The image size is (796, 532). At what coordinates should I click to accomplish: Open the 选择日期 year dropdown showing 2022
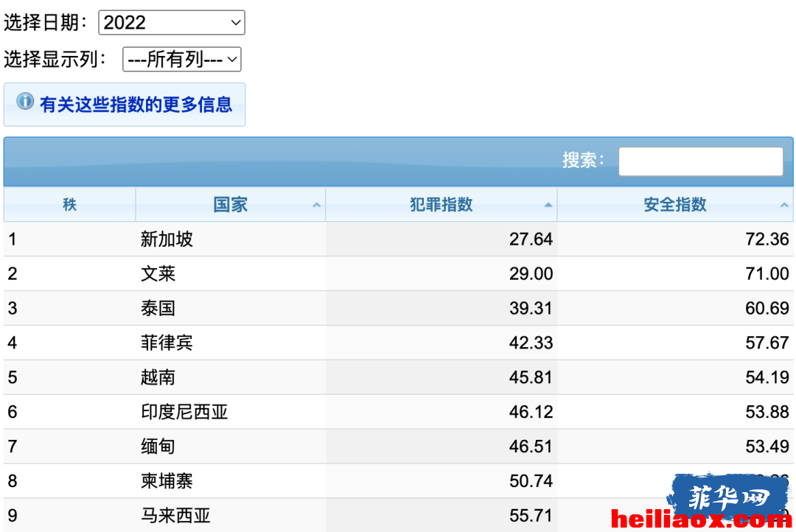172,22
